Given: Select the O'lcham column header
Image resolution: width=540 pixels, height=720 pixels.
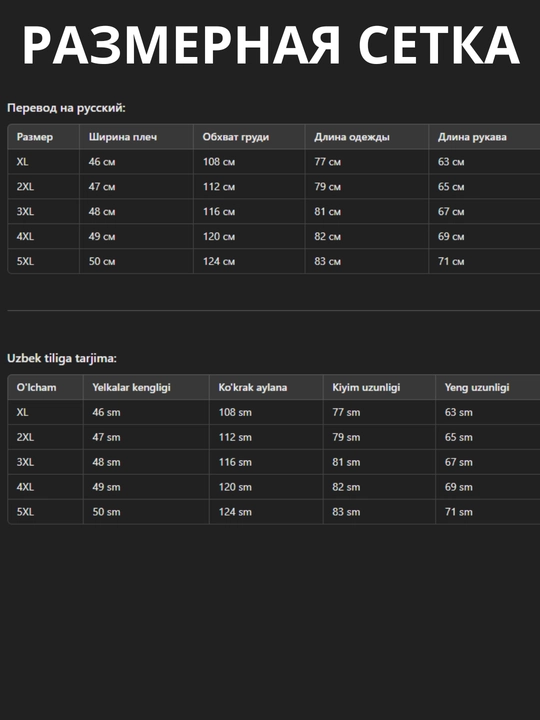Looking at the screenshot, I should click(36, 387).
